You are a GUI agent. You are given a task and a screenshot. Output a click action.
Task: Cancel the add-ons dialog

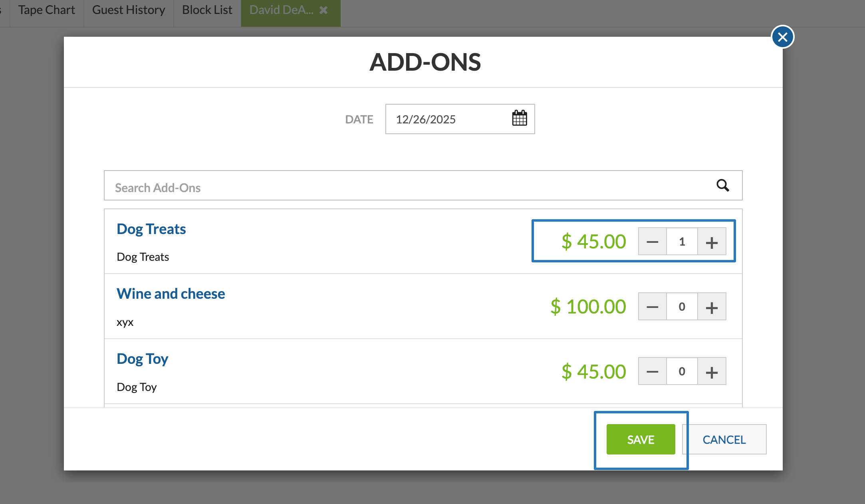[x=724, y=439]
